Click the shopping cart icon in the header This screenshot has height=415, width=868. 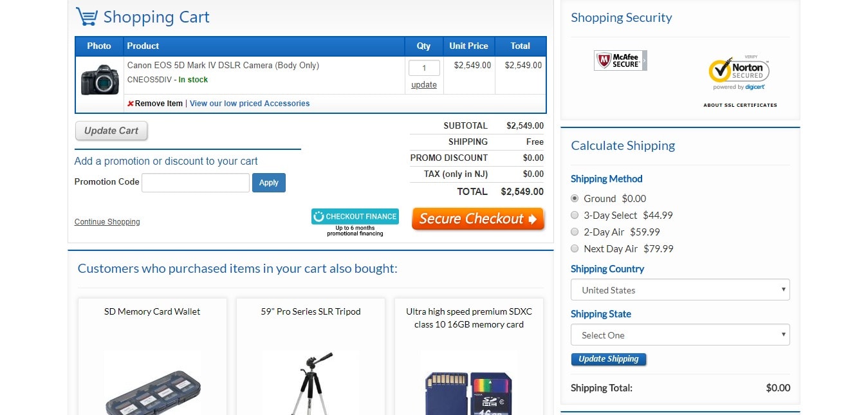tap(87, 16)
